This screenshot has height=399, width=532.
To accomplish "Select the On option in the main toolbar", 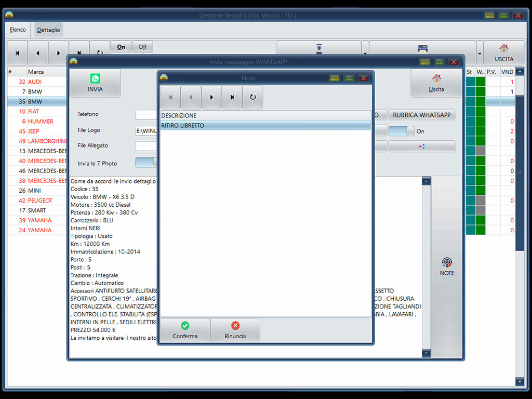I will [x=121, y=47].
